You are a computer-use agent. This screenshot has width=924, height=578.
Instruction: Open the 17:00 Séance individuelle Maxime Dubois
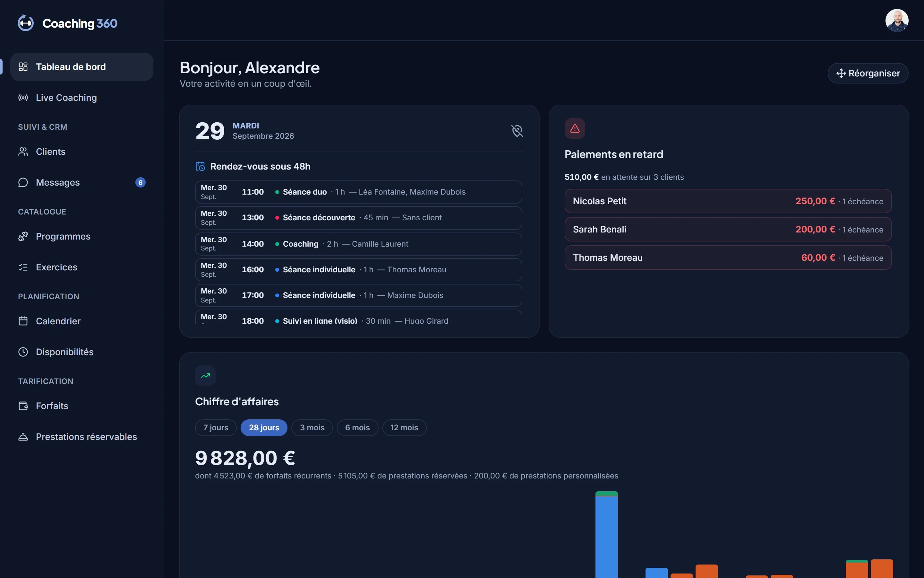[358, 295]
